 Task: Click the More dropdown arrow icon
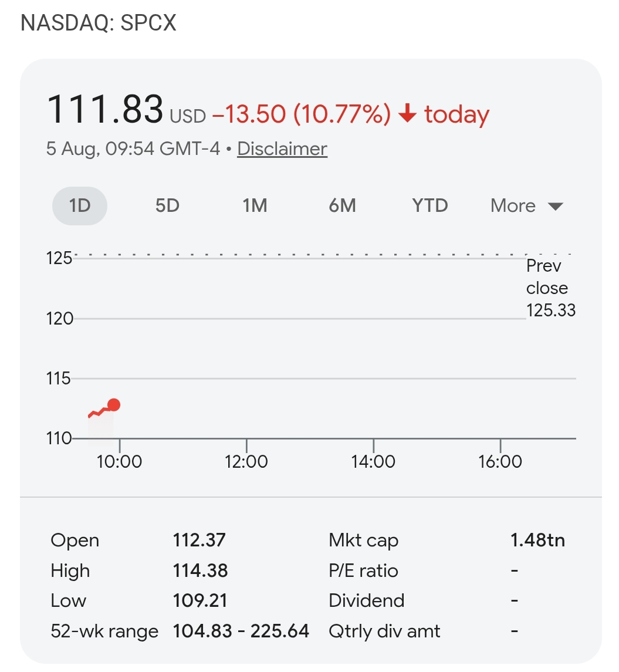(x=556, y=207)
